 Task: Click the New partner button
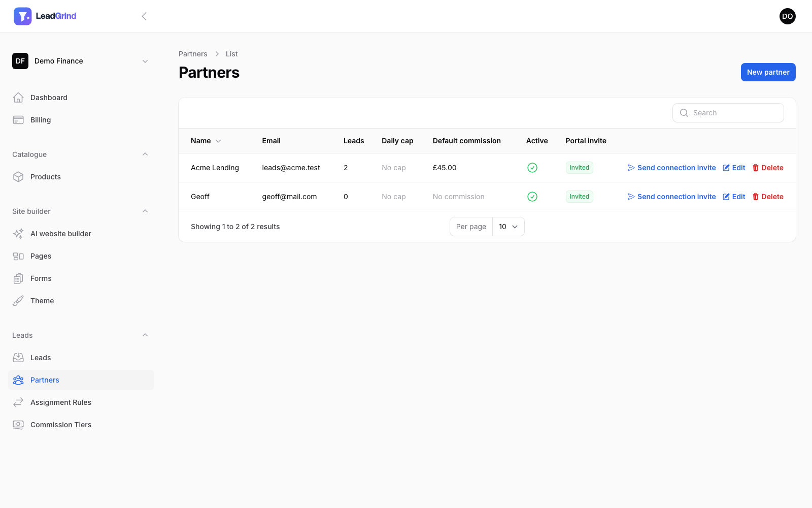pos(768,72)
